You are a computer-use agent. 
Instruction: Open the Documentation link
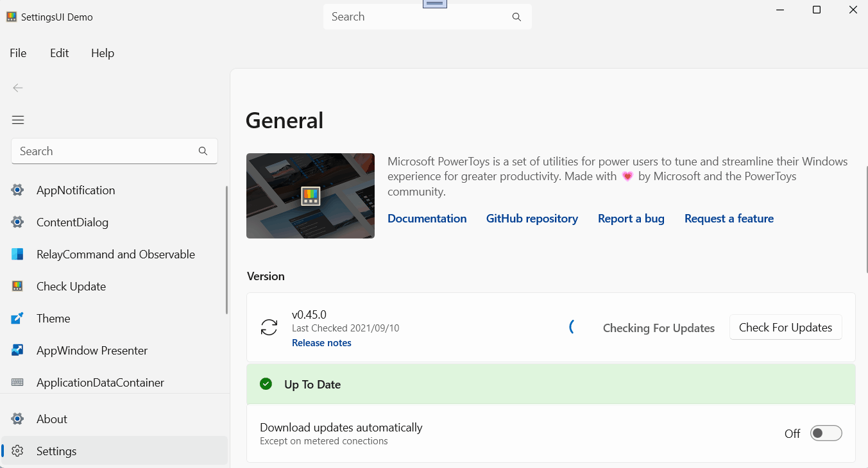(x=427, y=219)
